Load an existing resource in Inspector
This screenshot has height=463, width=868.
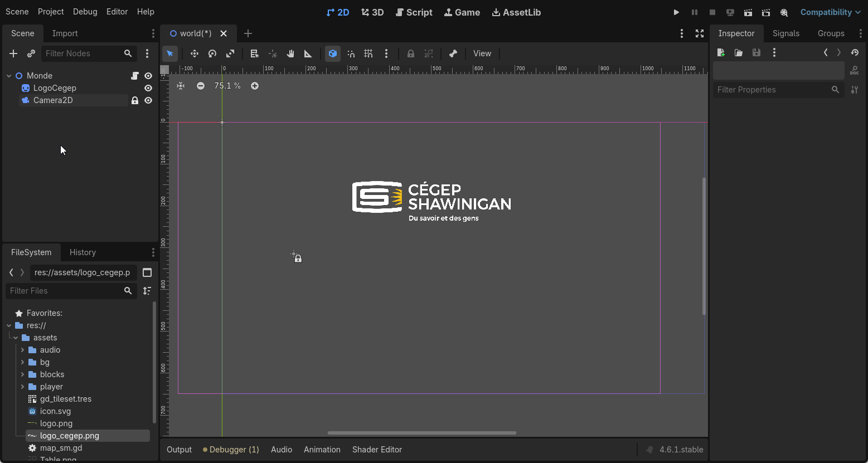click(739, 52)
